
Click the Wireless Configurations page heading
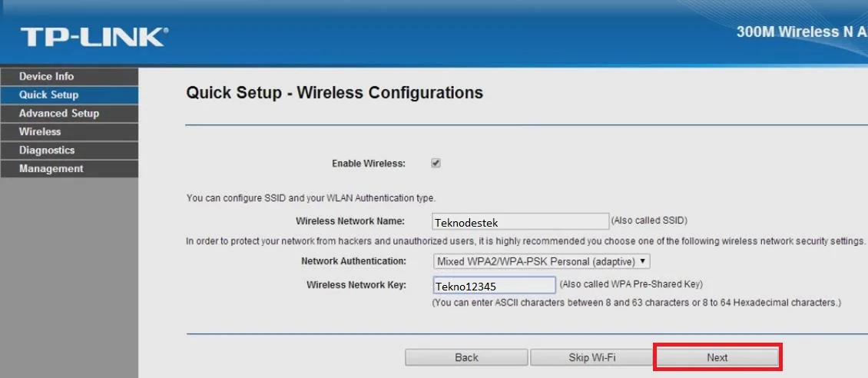pyautogui.click(x=334, y=93)
